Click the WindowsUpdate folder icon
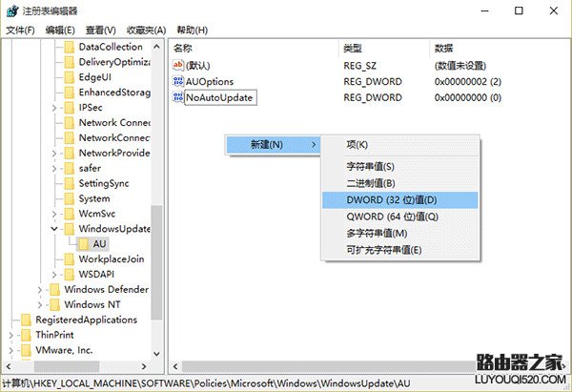The width and height of the screenshot is (572, 392). tap(69, 229)
